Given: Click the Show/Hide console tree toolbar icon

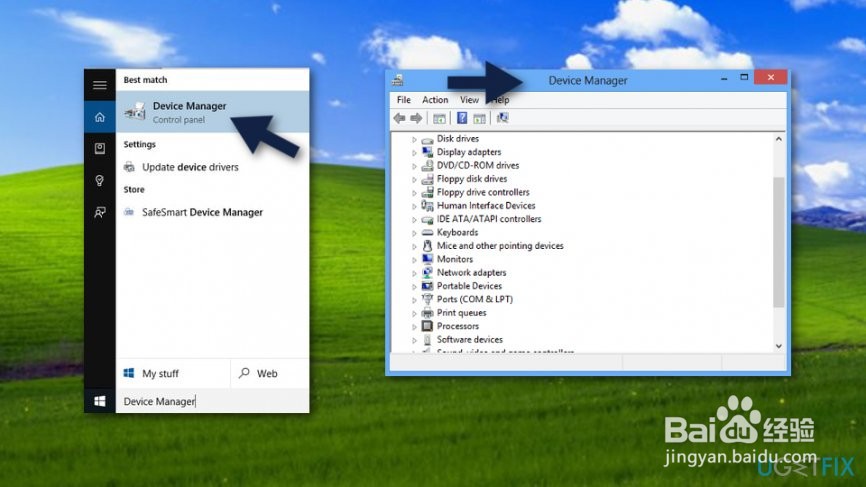Looking at the screenshot, I should (439, 118).
